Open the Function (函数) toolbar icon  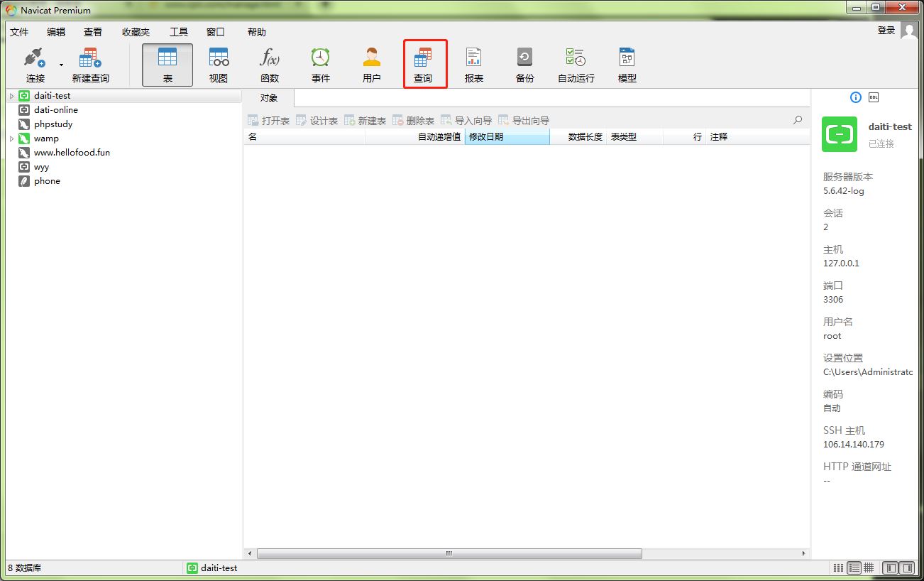coord(270,64)
